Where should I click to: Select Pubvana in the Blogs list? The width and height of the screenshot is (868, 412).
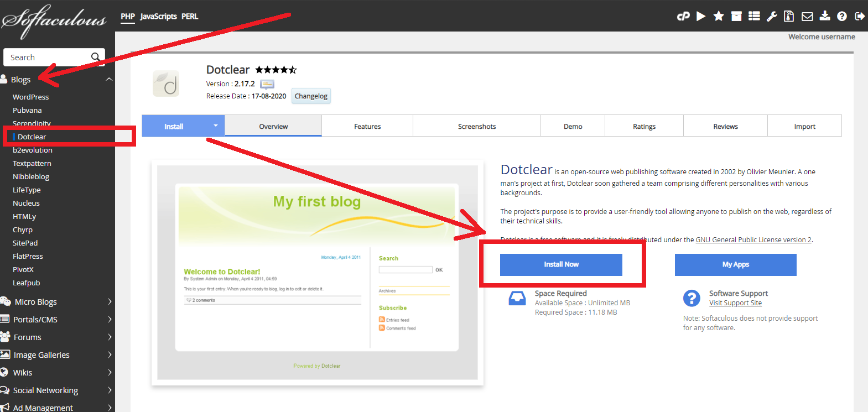coord(27,110)
